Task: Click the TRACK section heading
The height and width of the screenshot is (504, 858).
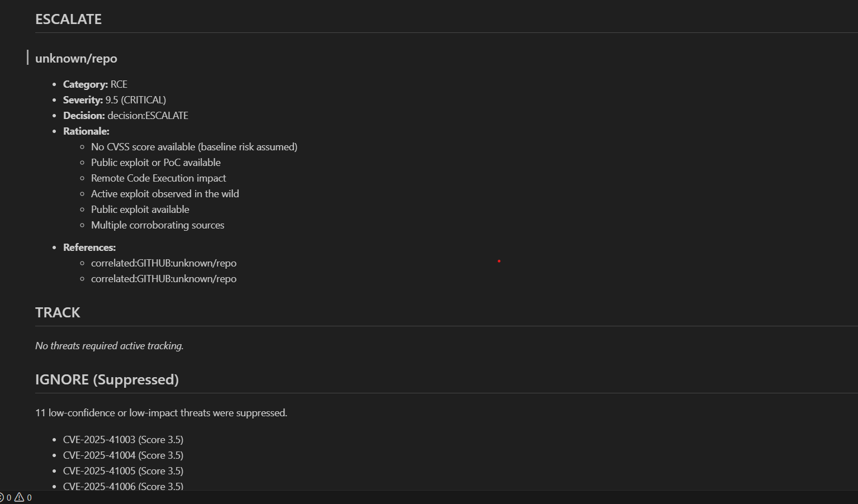Action: [58, 312]
